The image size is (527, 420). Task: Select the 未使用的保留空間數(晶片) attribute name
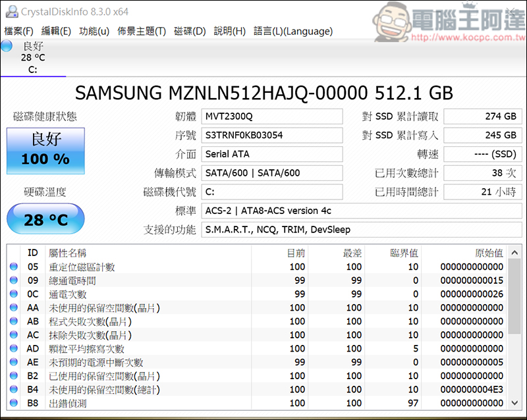104,308
